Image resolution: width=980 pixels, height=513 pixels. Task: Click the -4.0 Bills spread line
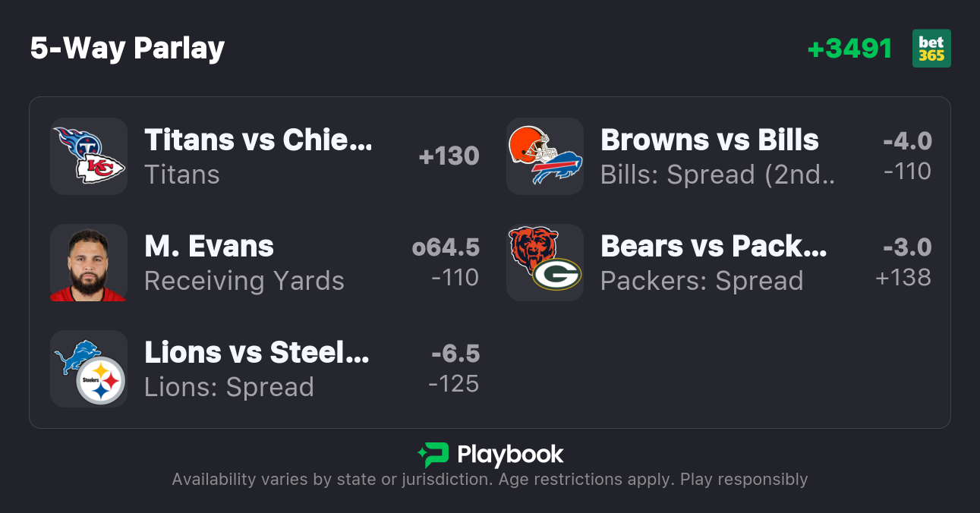[907, 141]
